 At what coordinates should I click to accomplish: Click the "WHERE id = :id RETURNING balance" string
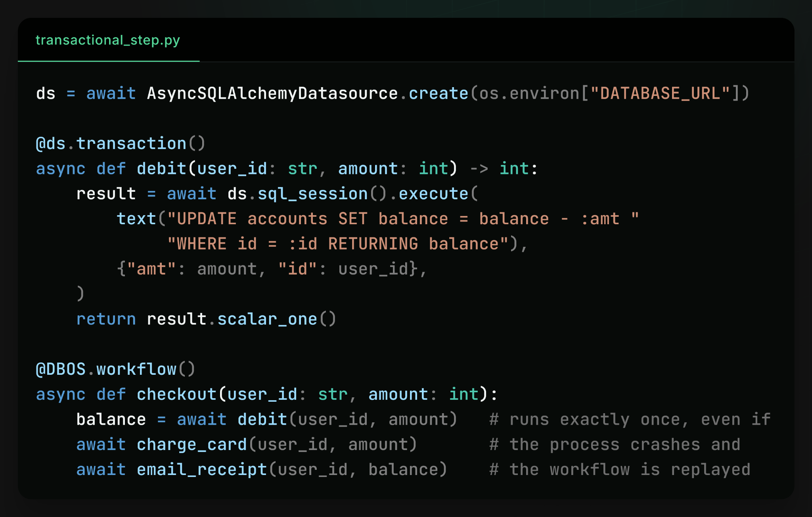(338, 244)
